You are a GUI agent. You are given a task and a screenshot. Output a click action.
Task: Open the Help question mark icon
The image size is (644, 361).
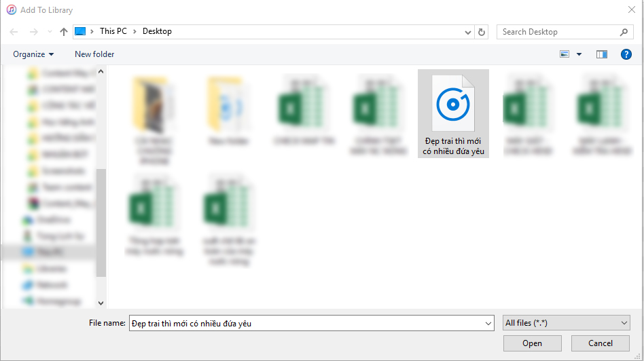[x=626, y=54]
